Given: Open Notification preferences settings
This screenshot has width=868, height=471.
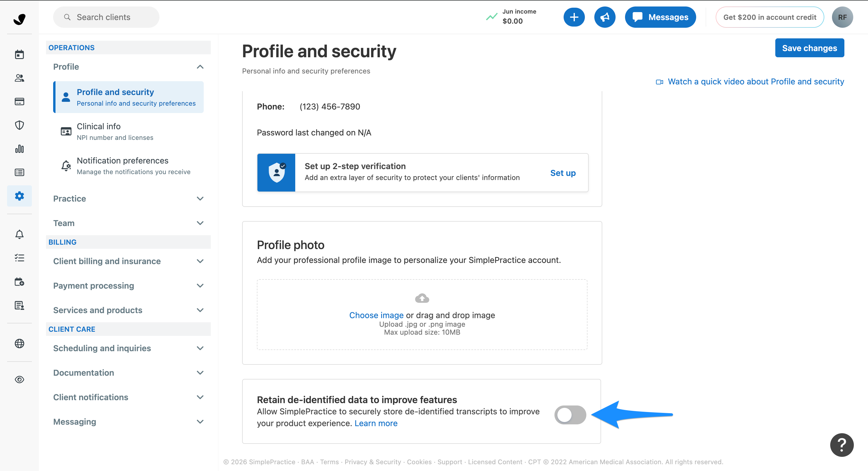Looking at the screenshot, I should [128, 166].
